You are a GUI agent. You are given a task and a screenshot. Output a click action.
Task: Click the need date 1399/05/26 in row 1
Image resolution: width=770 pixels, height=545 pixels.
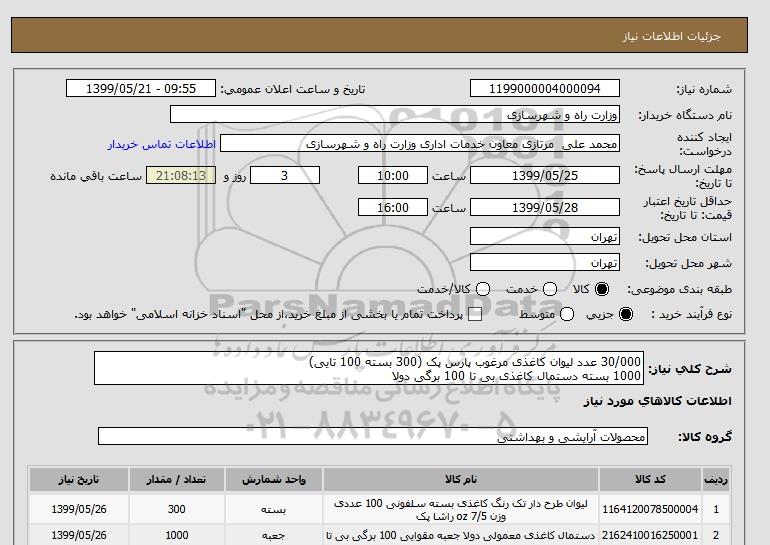tap(79, 509)
